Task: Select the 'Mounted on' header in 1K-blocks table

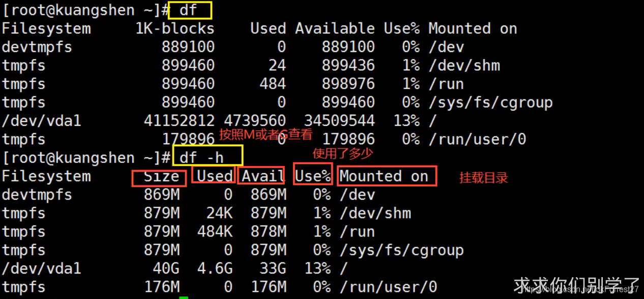Action: pyautogui.click(x=473, y=29)
